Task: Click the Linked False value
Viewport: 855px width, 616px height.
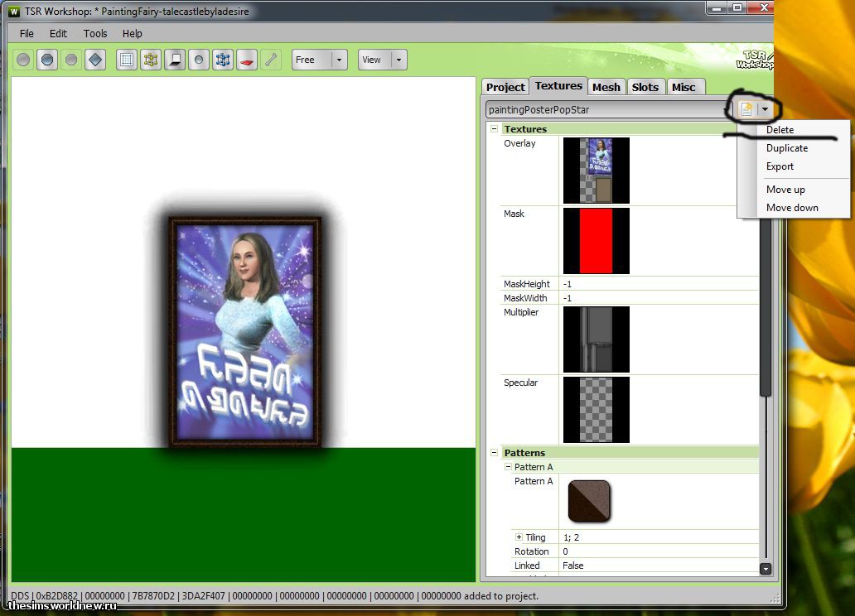Action: click(x=659, y=565)
